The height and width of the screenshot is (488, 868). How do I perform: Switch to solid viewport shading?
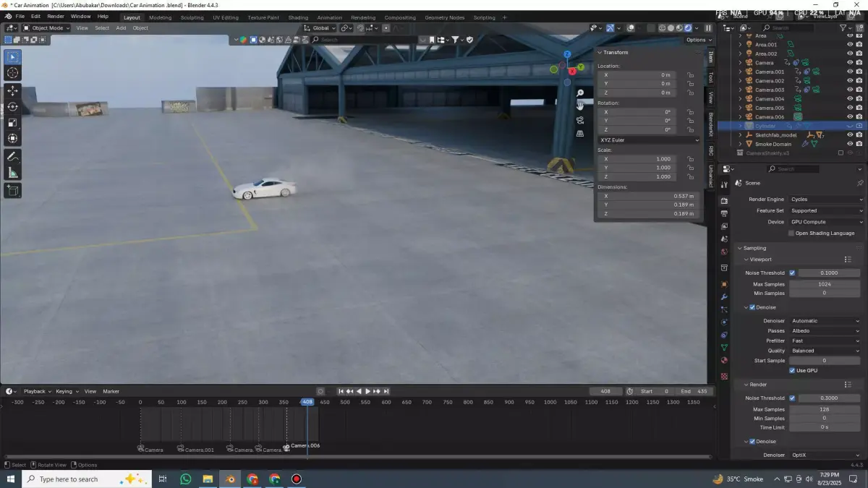coord(671,28)
